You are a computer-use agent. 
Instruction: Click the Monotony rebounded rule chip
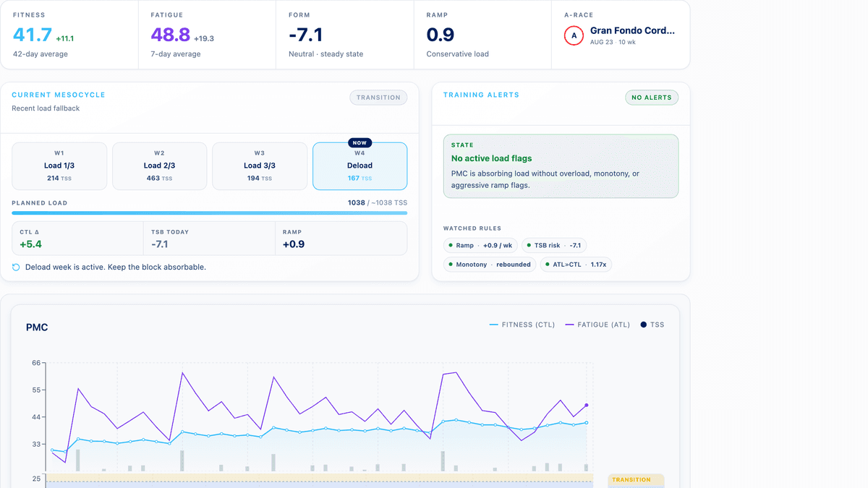tap(490, 265)
